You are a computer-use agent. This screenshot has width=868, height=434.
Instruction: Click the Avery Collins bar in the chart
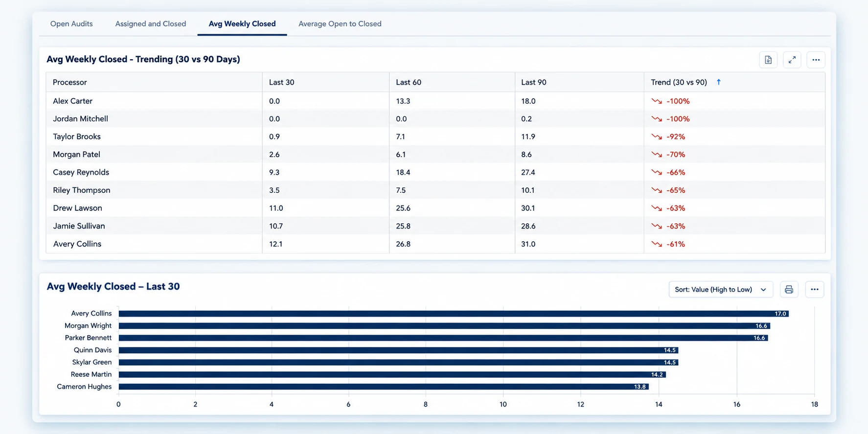pyautogui.click(x=454, y=314)
